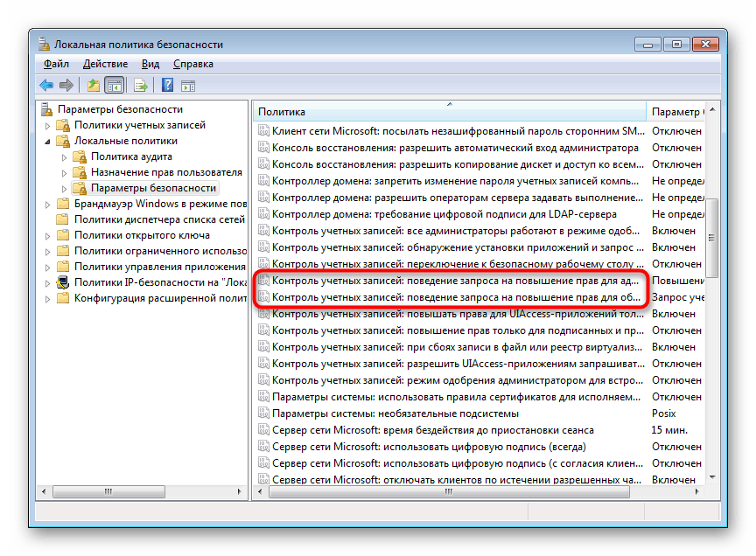Expand Политики учетных записей in the tree
Screen dimensions: 756x556
(x=45, y=125)
